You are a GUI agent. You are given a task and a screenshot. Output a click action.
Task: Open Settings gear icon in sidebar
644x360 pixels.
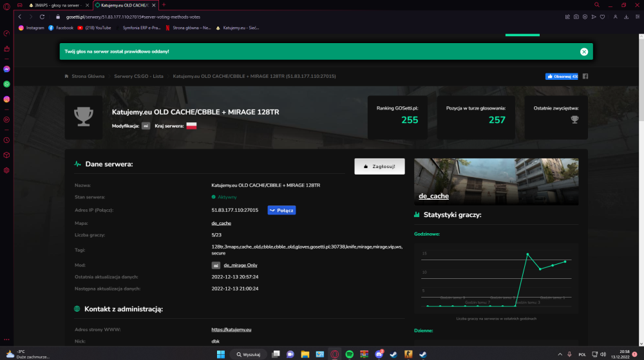tap(6, 171)
